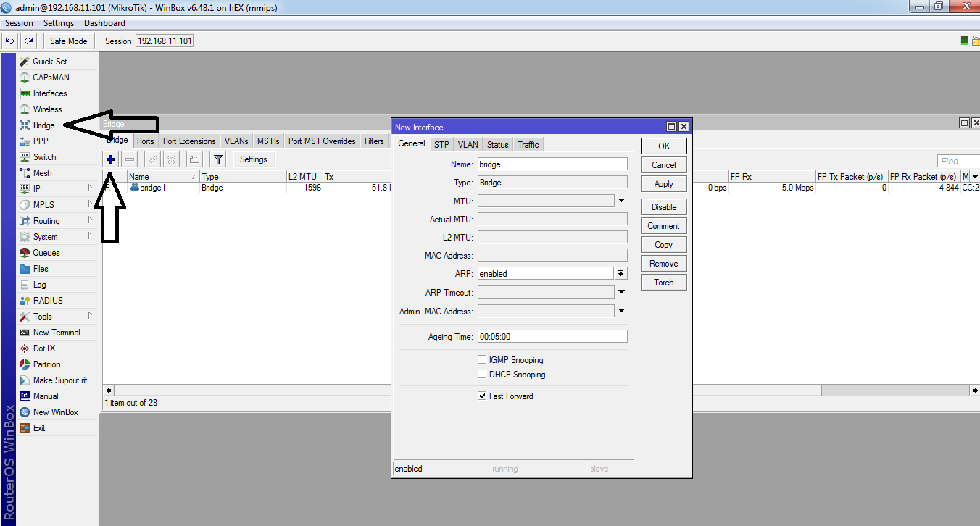Click the Bridge window Settings button
980x526 pixels.
tap(254, 159)
